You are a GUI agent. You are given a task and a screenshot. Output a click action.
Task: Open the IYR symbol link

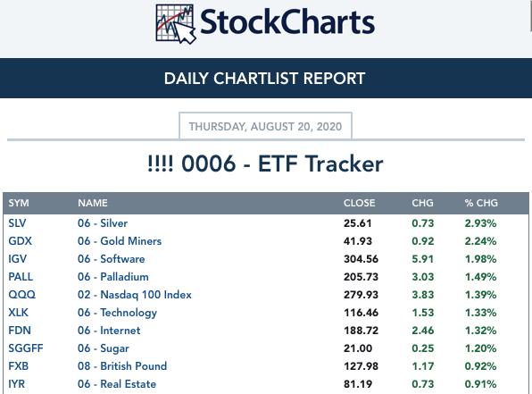(x=17, y=384)
